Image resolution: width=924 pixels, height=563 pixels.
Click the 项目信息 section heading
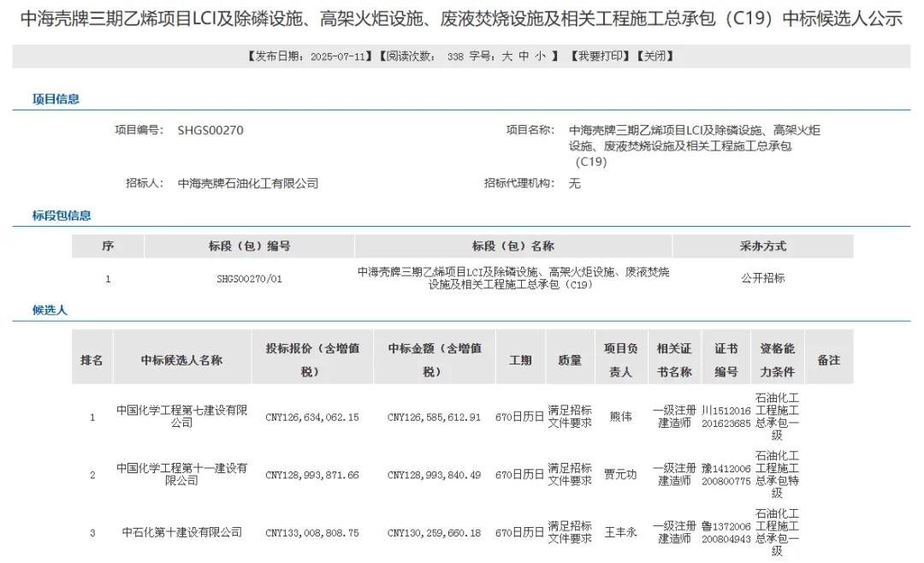click(x=56, y=99)
